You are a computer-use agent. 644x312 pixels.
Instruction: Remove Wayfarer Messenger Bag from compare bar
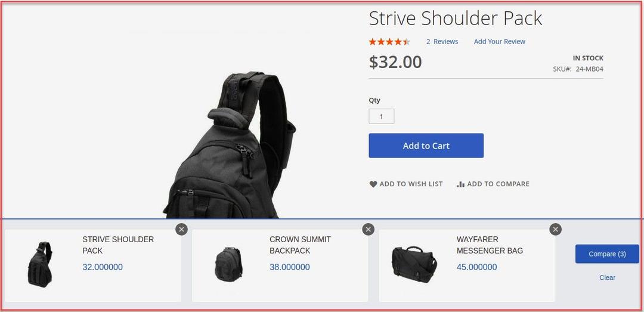(x=556, y=229)
